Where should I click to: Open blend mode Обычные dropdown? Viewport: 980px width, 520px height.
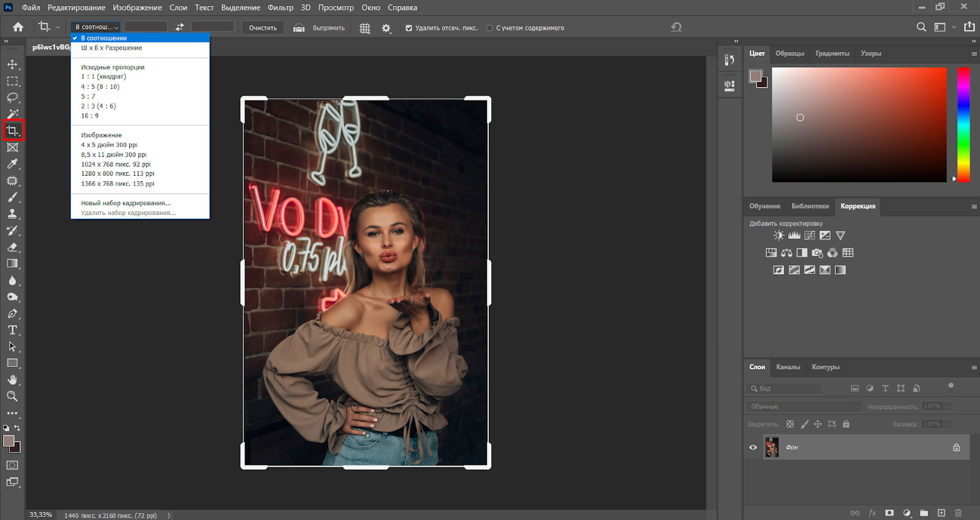coord(805,406)
